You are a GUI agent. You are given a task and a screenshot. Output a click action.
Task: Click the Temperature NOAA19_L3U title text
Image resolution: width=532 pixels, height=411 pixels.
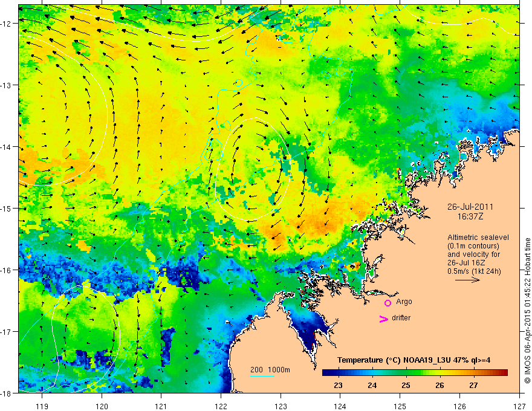click(x=414, y=360)
